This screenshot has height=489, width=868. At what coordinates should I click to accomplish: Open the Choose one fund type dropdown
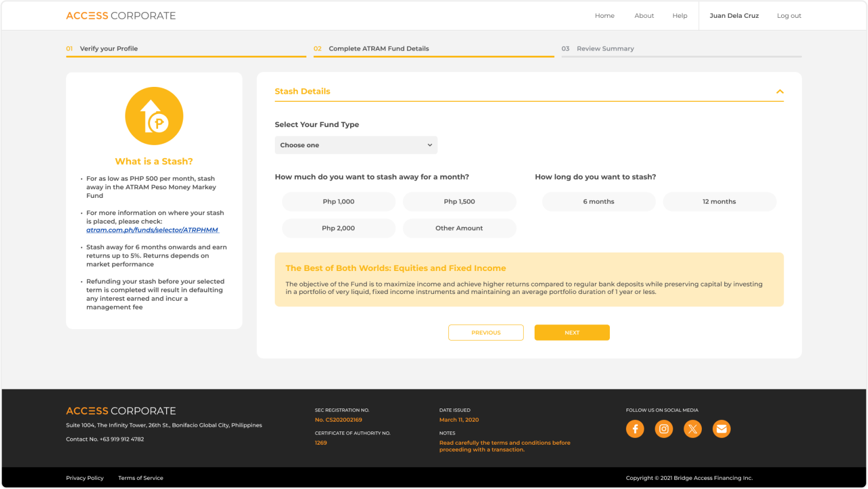(x=356, y=145)
